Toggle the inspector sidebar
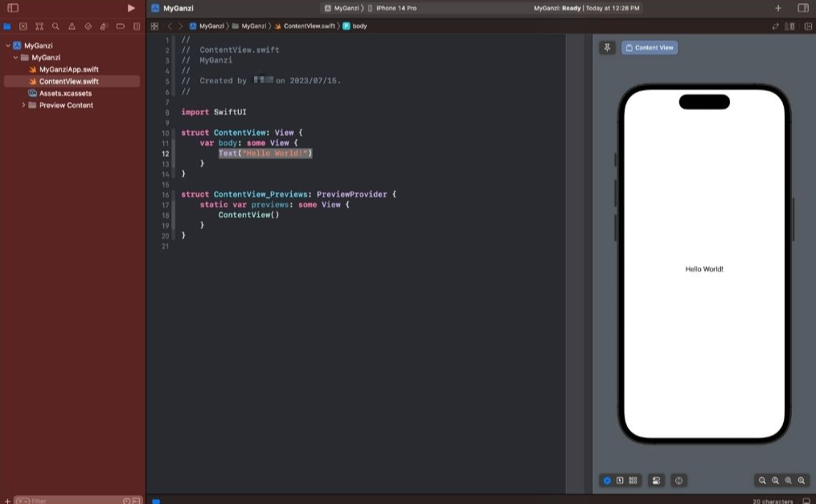This screenshot has width=816, height=504. click(x=803, y=8)
